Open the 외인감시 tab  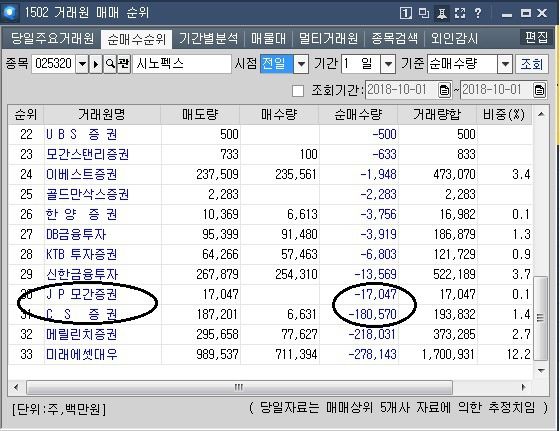pyautogui.click(x=454, y=38)
